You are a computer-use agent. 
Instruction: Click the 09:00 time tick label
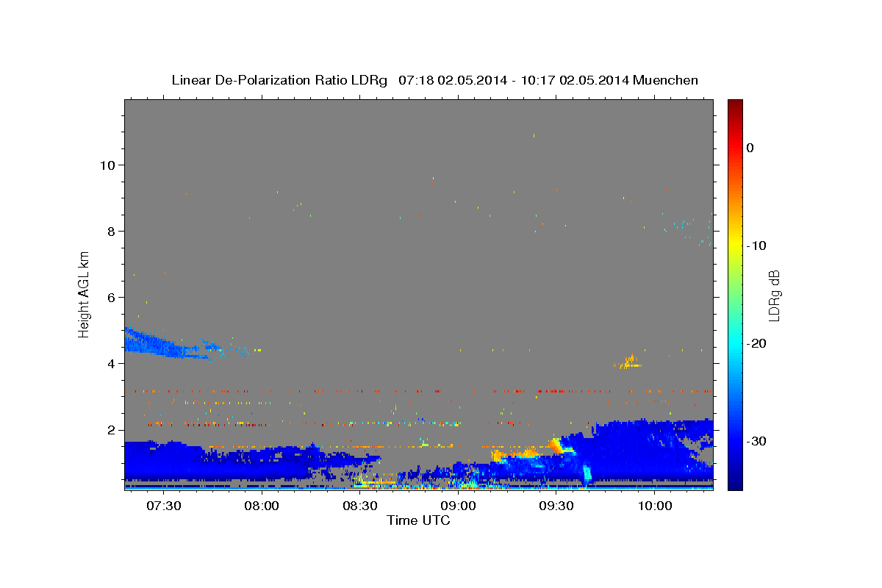(458, 506)
